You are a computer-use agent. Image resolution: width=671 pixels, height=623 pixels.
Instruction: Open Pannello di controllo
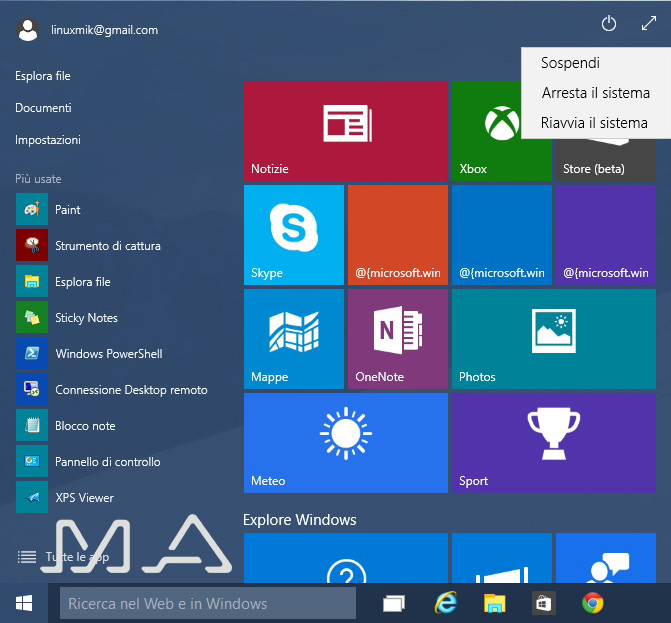[89, 461]
